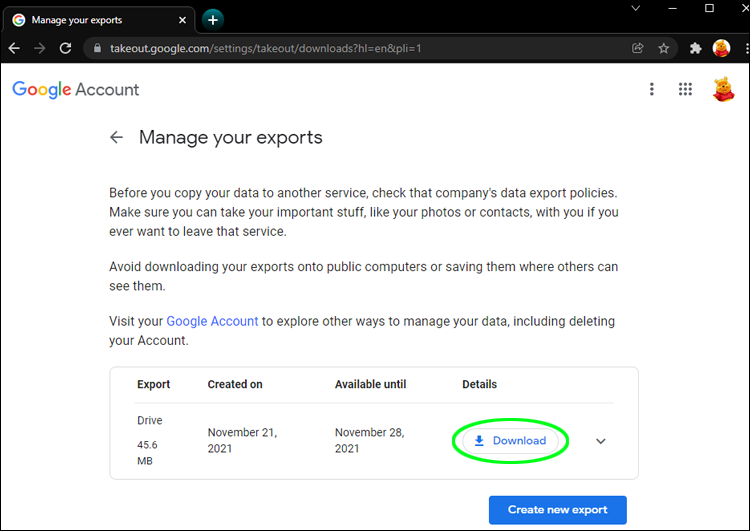Open the tab search dropdown arrow
Viewport: 750px width, 531px height.
(x=637, y=8)
